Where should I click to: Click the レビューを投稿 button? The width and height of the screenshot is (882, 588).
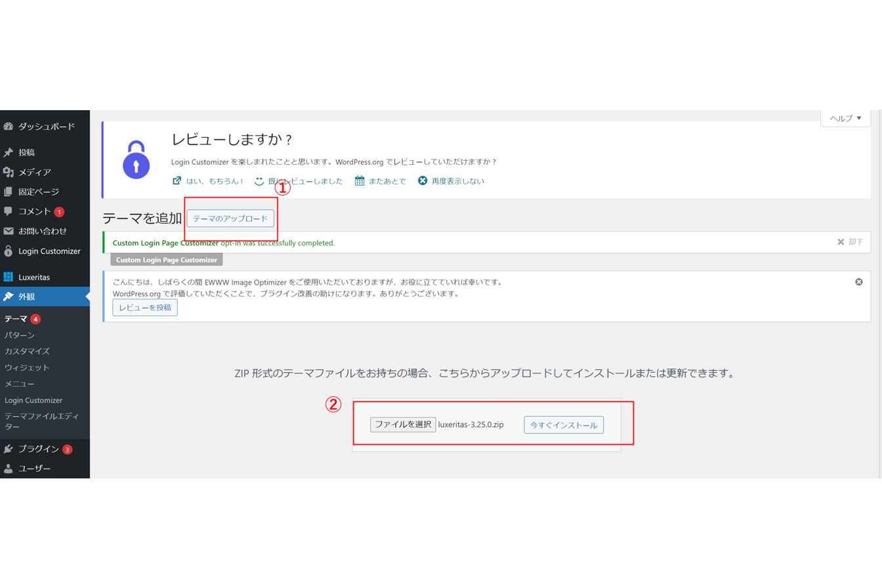click(145, 307)
